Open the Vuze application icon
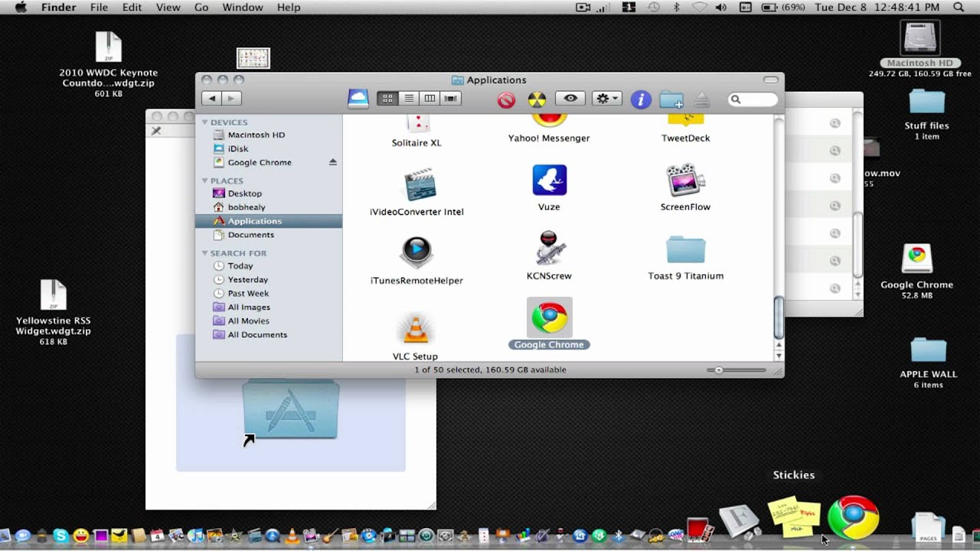The image size is (980, 551). 549,181
